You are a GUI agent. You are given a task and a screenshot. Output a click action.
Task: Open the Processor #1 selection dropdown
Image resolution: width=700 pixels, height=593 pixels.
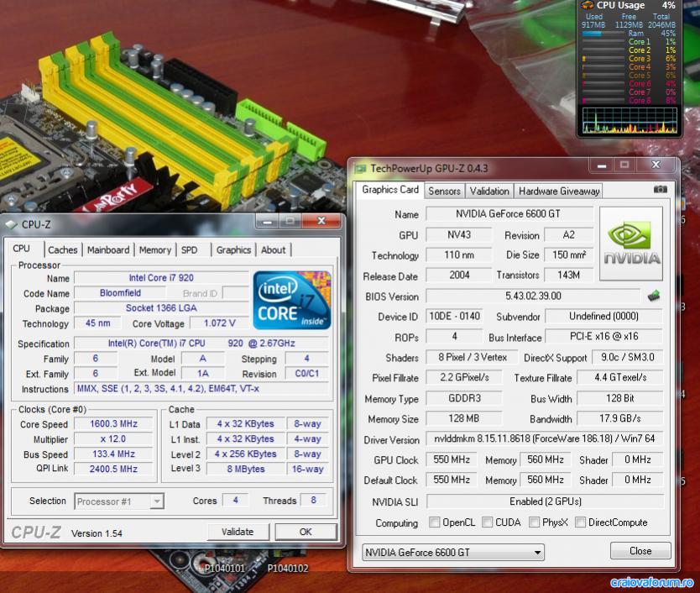[x=157, y=501]
